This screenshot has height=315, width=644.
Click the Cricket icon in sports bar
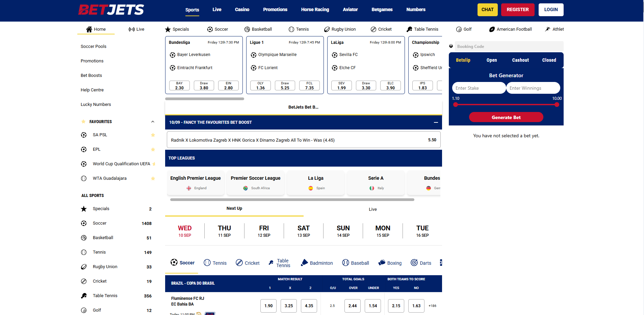[373, 29]
